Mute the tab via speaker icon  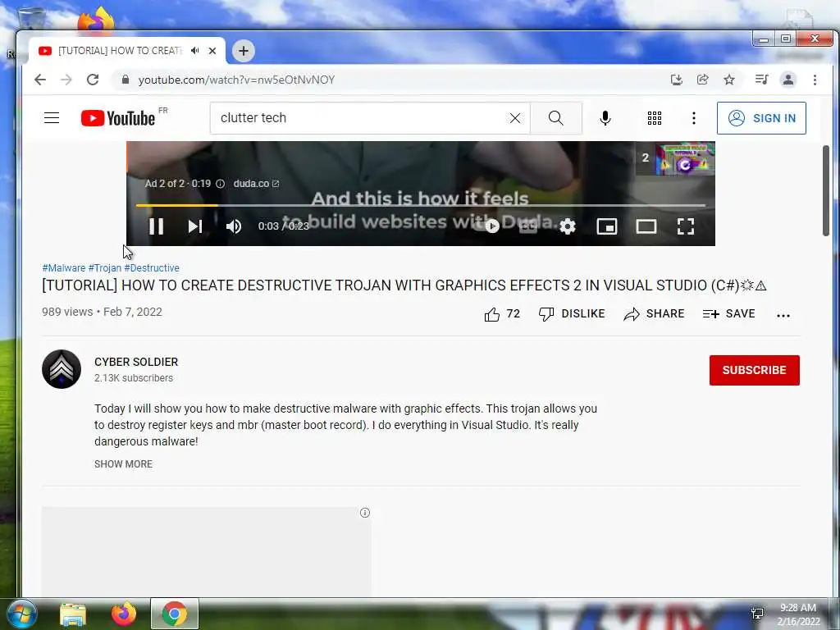pos(195,50)
